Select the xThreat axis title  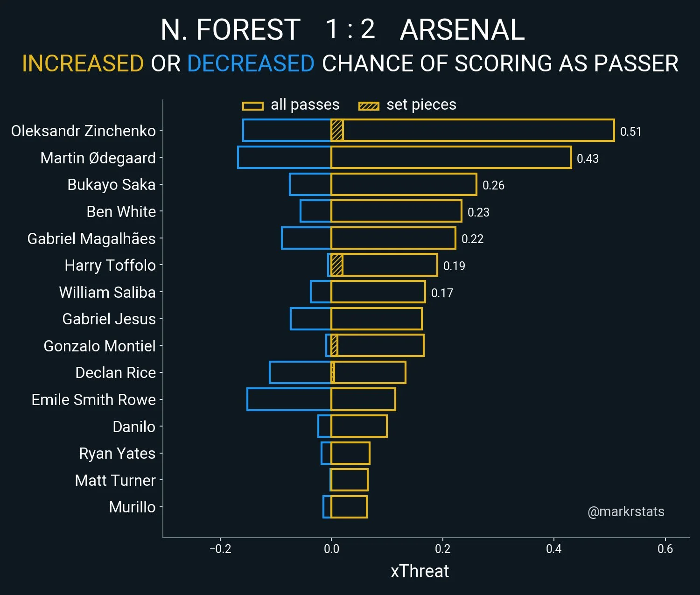420,571
